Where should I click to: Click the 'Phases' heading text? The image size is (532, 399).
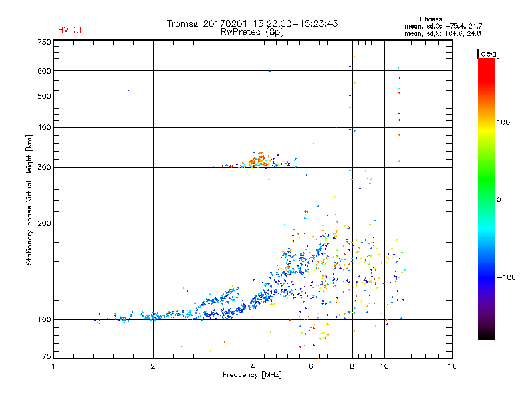coord(430,19)
